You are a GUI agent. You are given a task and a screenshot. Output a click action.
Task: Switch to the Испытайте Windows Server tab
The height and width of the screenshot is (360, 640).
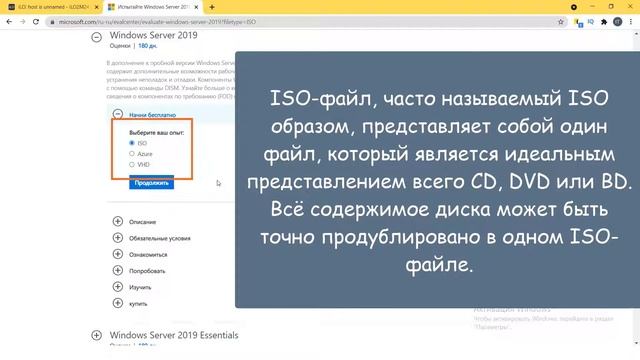pos(153,7)
